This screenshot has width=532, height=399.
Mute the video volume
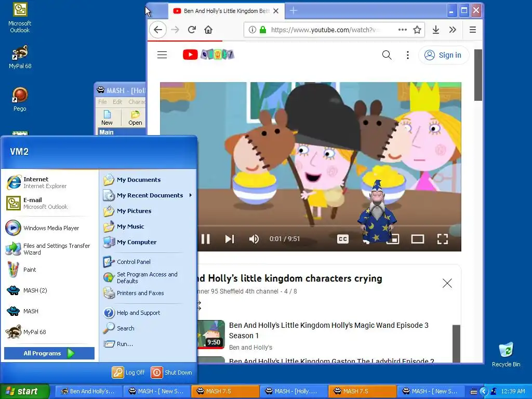click(254, 239)
